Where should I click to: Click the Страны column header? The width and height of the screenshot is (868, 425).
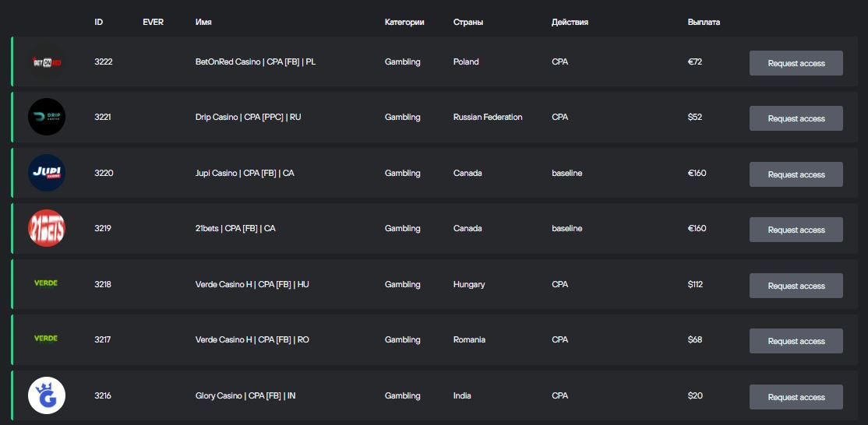(468, 22)
